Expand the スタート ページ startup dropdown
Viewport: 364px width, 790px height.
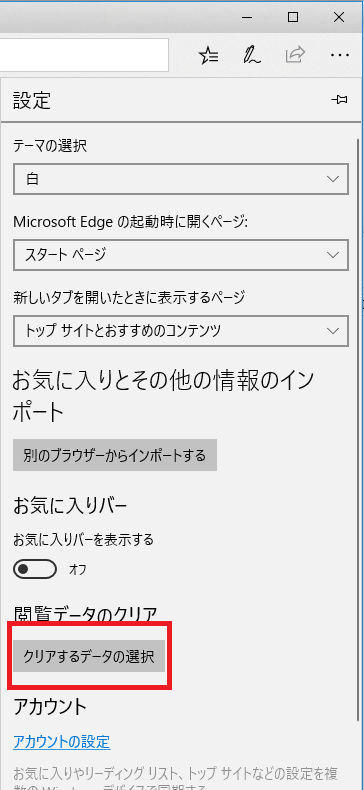pyautogui.click(x=181, y=255)
